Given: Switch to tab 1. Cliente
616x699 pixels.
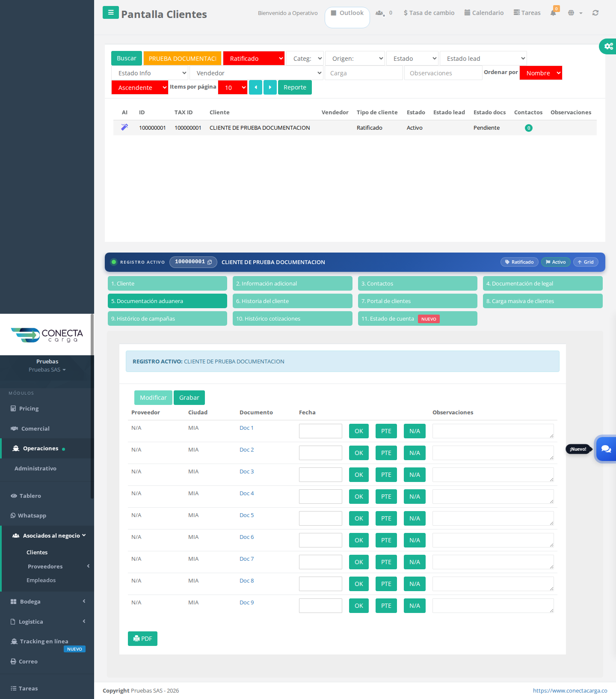Looking at the screenshot, I should pos(167,283).
